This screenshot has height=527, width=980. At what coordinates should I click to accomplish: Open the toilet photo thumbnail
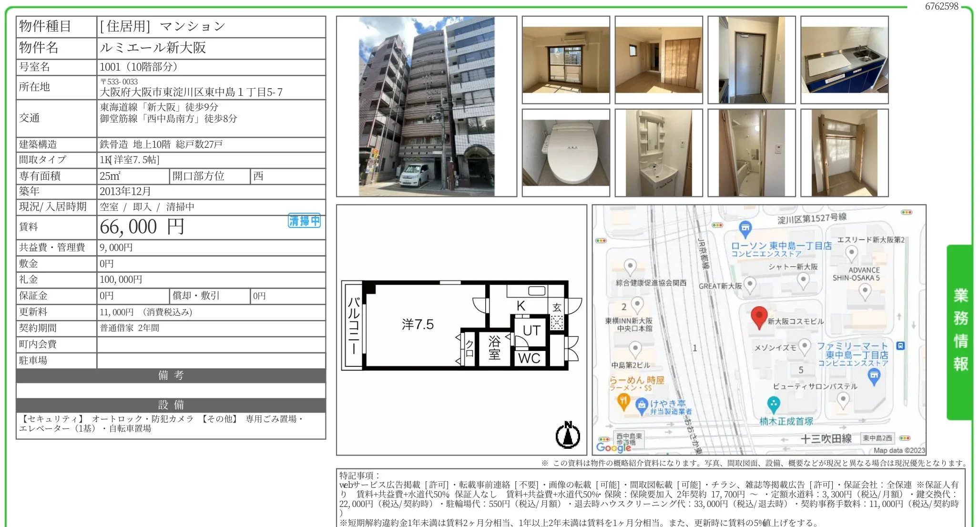click(x=566, y=153)
